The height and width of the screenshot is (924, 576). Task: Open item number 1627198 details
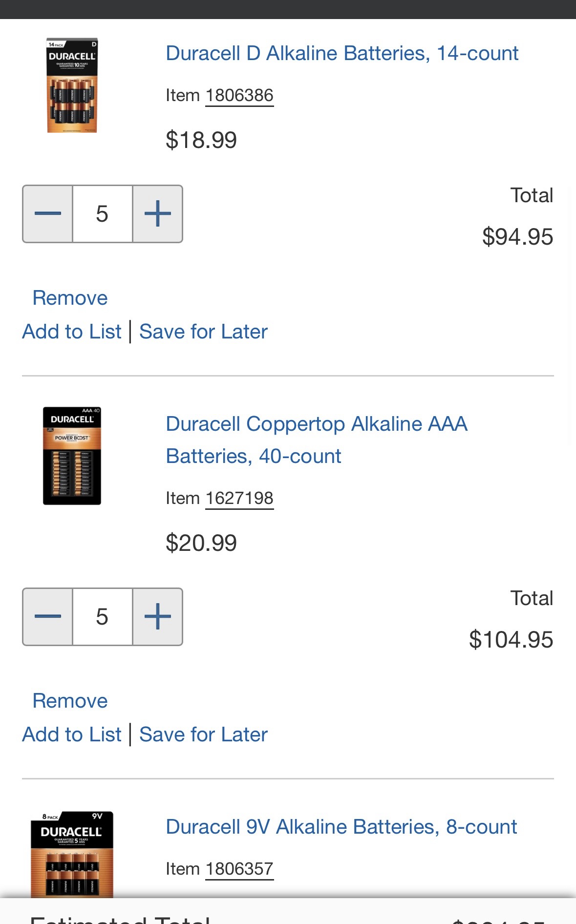pos(239,498)
